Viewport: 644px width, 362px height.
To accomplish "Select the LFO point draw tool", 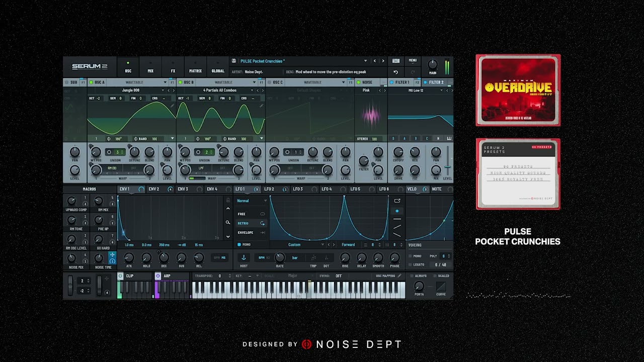I will tap(397, 211).
